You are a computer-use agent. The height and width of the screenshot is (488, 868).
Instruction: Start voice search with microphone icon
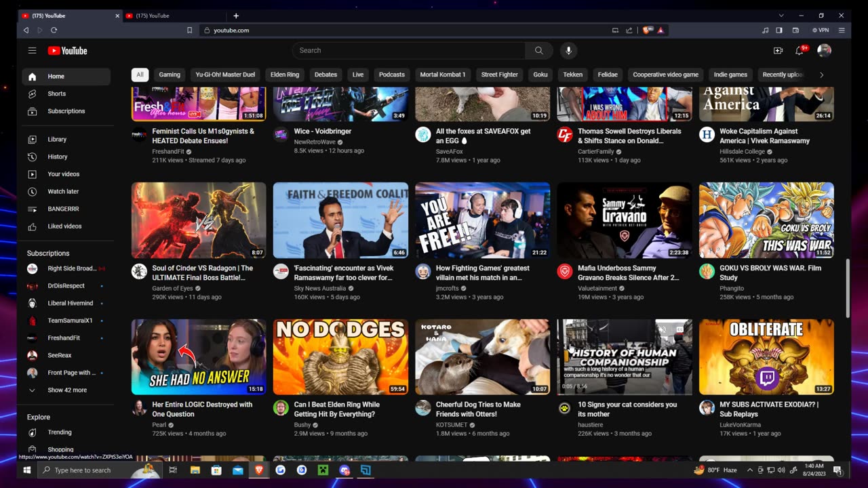568,50
